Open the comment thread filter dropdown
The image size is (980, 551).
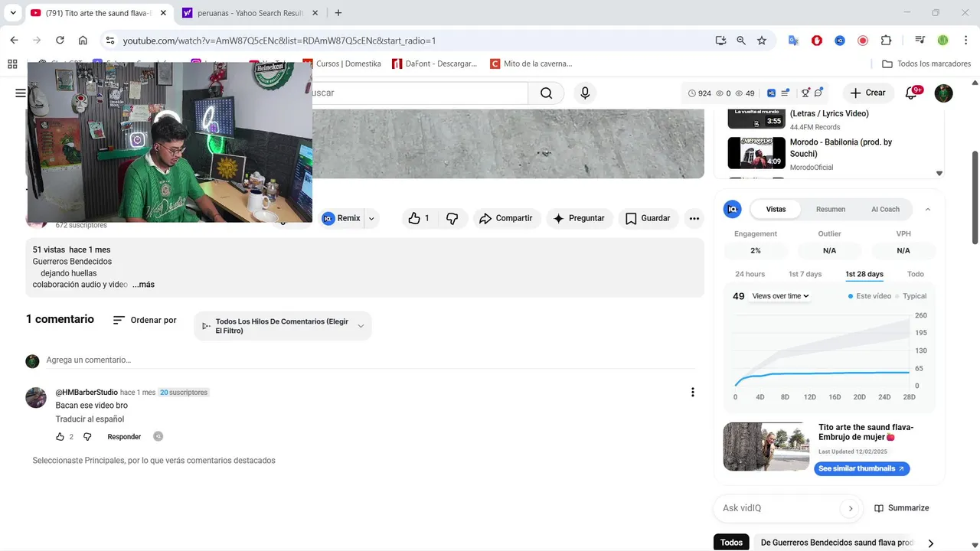[283, 326]
